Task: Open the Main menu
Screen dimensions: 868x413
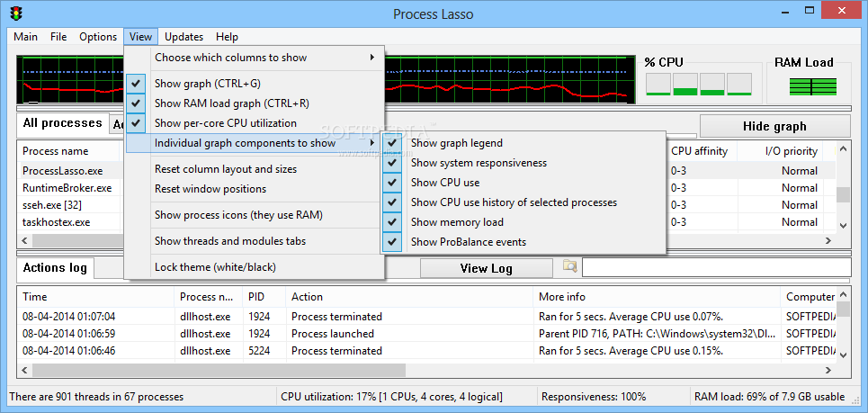Action: [25, 37]
